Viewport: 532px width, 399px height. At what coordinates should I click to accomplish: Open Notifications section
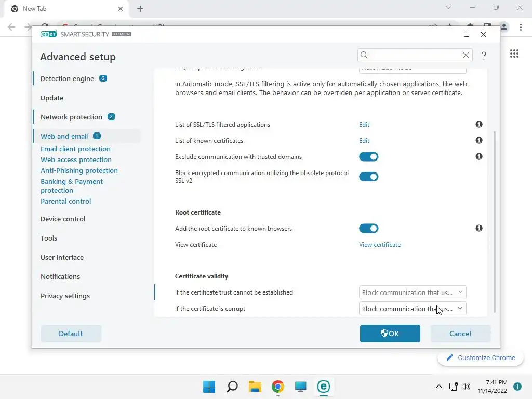tap(60, 276)
